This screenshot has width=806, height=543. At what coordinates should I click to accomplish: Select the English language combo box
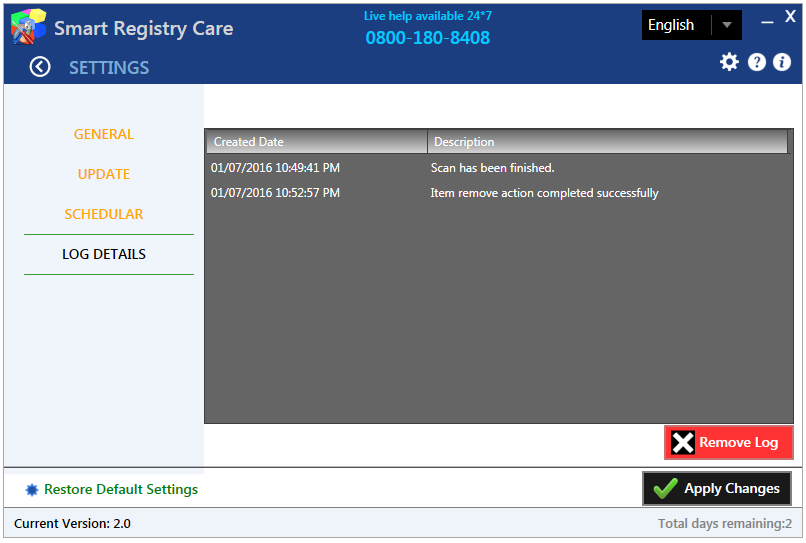[691, 25]
